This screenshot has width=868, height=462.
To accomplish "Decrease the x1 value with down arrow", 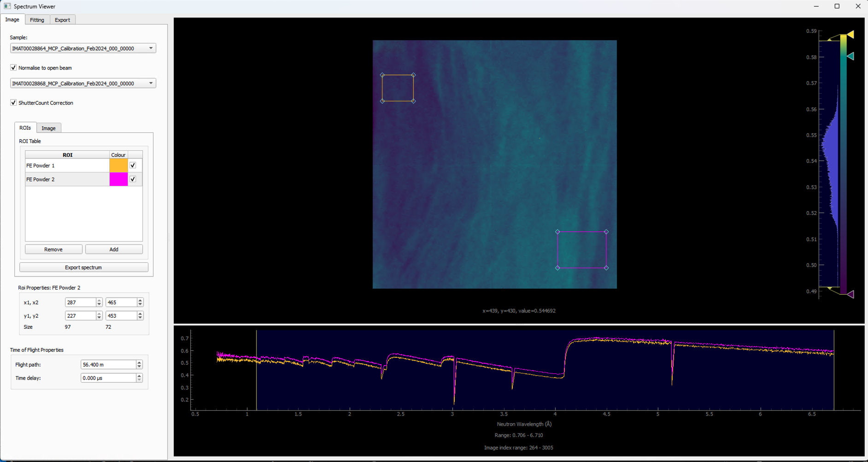I will [99, 305].
